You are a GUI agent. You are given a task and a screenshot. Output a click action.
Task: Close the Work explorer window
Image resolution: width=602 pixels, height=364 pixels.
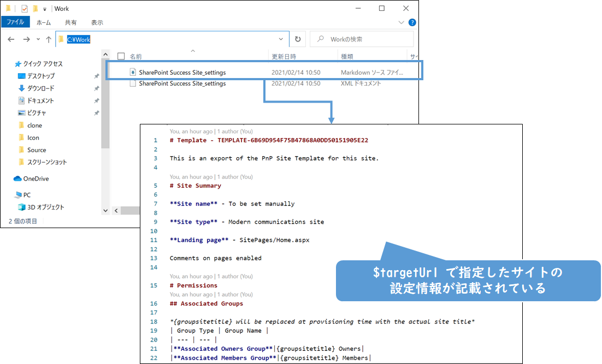(406, 8)
